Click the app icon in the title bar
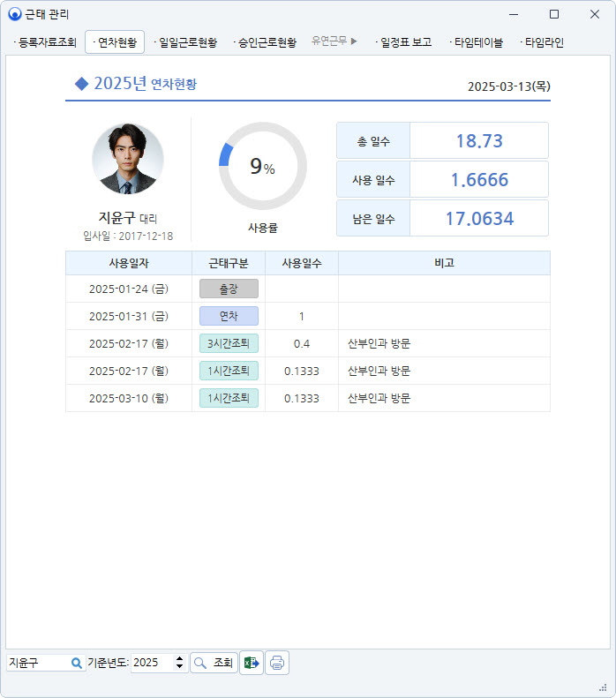616x698 pixels. click(14, 14)
